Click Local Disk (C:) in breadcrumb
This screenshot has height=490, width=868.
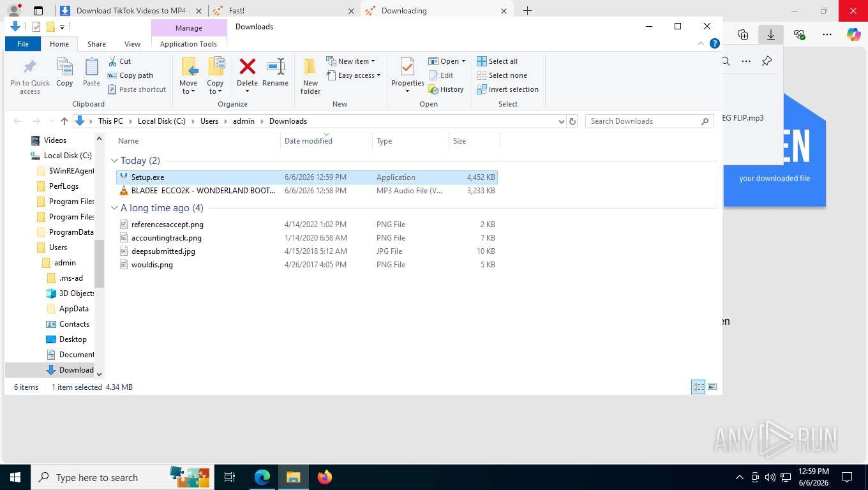(161, 121)
